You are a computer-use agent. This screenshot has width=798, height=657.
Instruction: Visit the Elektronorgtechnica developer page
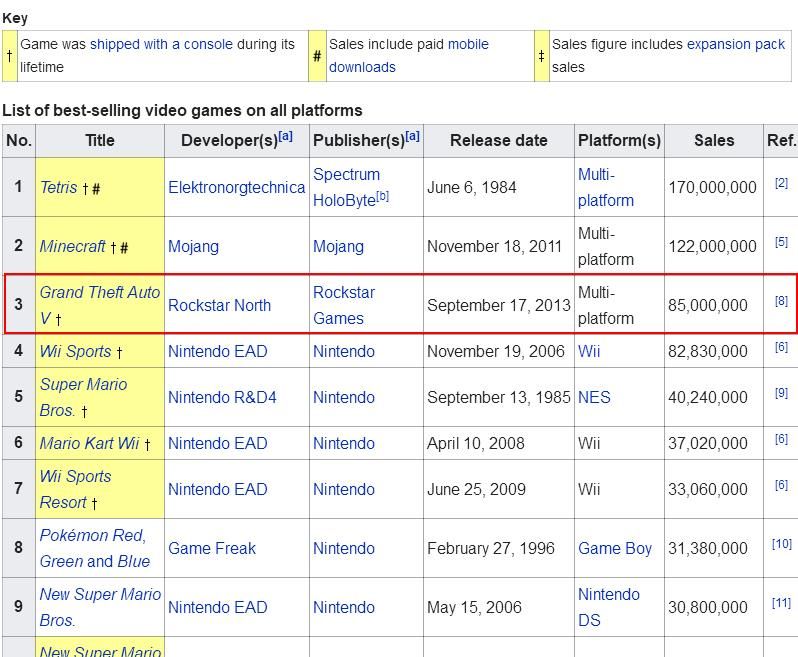click(237, 187)
